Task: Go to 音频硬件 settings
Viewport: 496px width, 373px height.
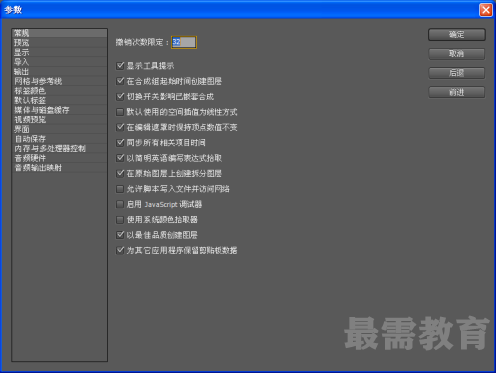Action: (59, 158)
